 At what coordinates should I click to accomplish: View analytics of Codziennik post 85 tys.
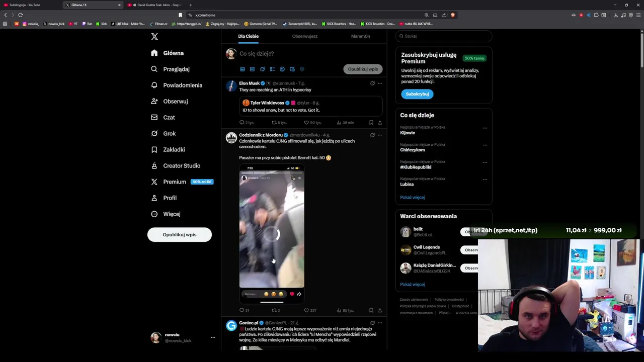(345, 310)
